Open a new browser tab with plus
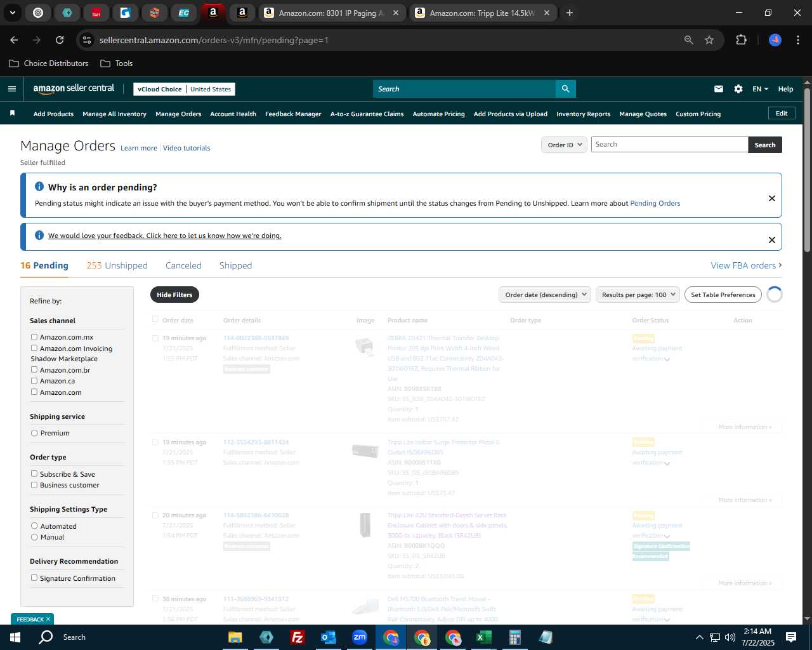This screenshot has height=650, width=812. (570, 13)
